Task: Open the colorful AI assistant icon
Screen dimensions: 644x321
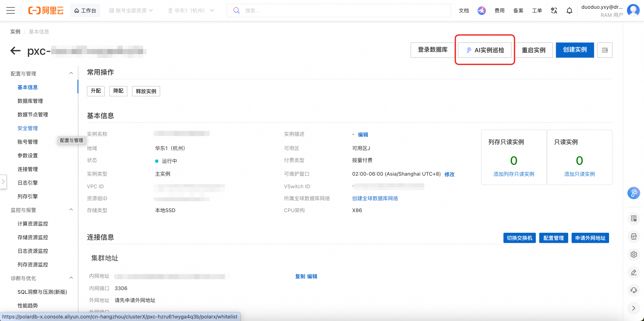Action: (482, 10)
